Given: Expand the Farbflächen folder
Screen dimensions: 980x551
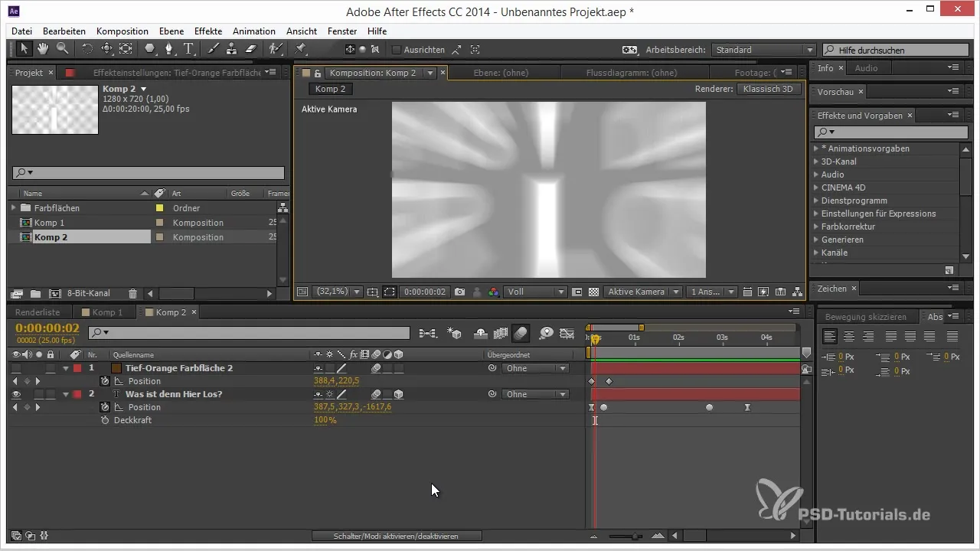Looking at the screenshot, I should (x=14, y=207).
